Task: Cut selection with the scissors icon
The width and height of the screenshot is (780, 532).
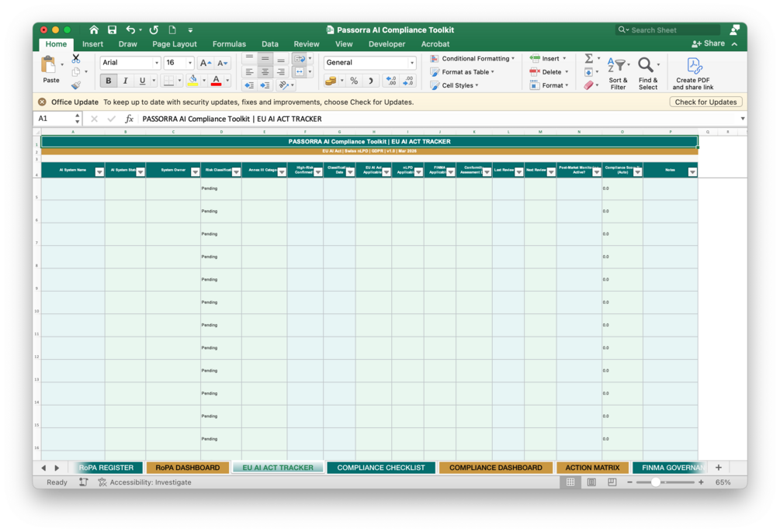Action: (76, 58)
